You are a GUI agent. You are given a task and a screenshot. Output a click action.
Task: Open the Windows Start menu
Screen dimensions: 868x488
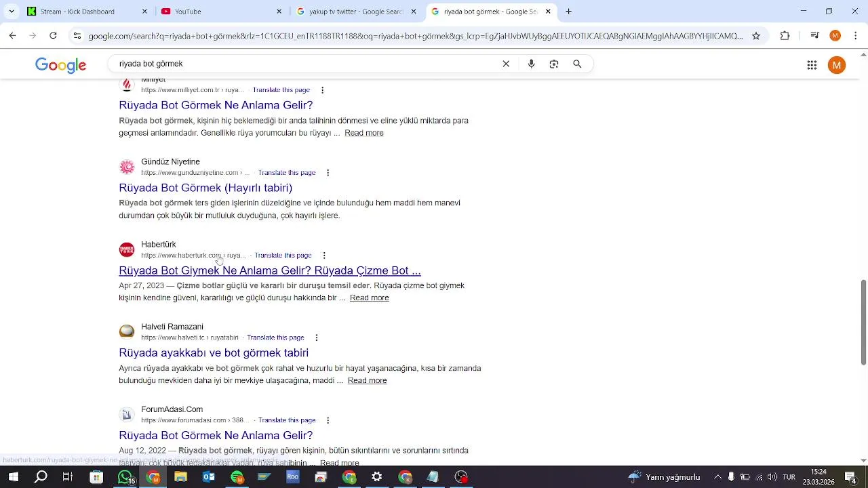point(13,477)
